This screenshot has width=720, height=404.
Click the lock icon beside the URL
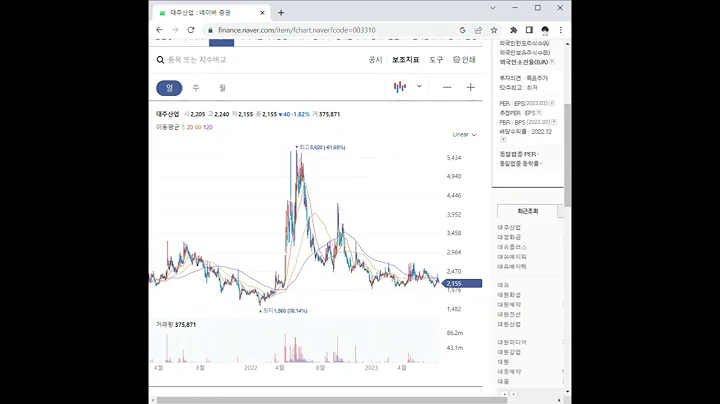click(210, 30)
